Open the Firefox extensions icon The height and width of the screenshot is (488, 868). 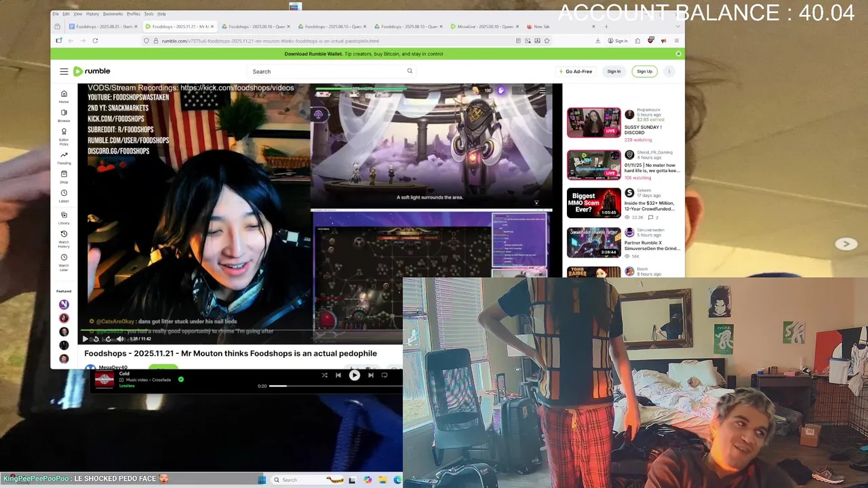coord(637,41)
